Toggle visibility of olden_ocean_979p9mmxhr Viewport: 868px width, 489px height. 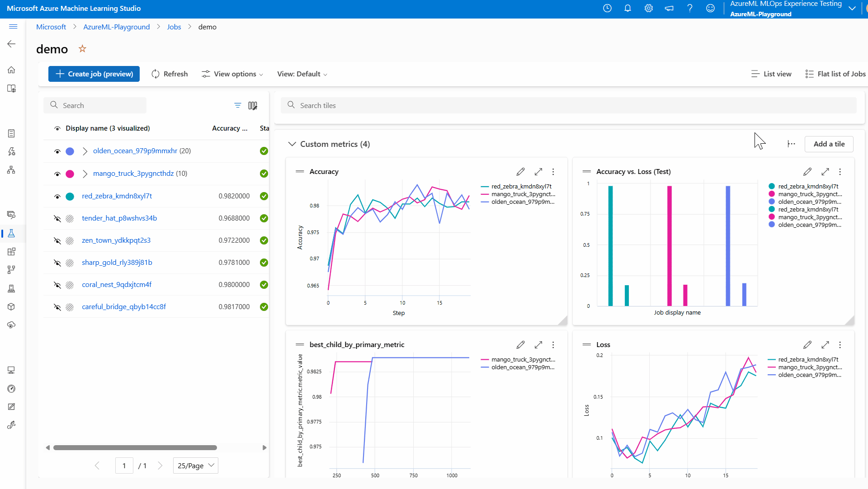pos(57,151)
